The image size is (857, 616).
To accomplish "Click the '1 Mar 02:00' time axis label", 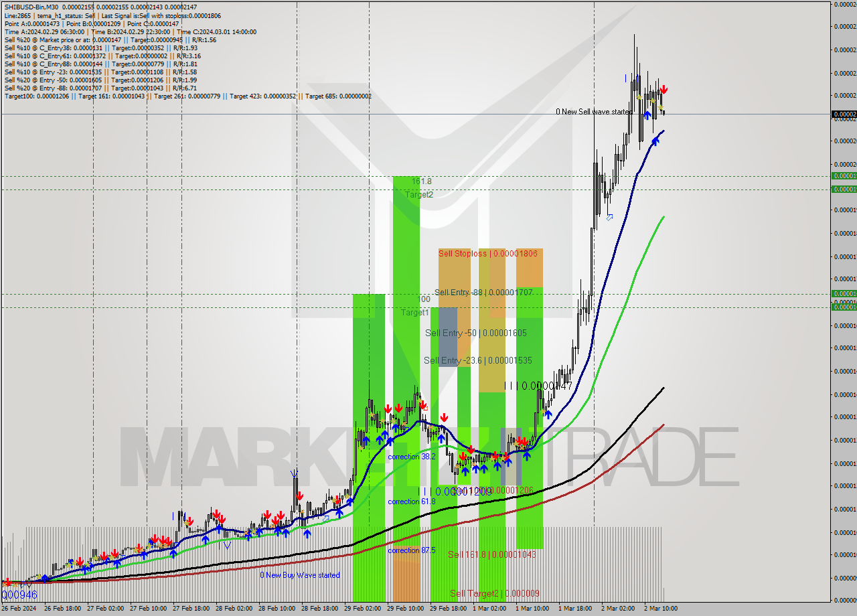I will click(x=489, y=609).
